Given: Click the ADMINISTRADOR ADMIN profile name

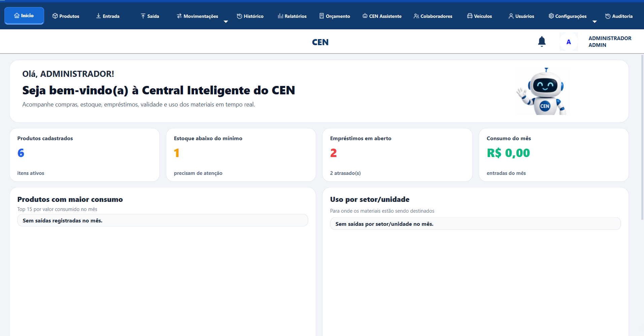Looking at the screenshot, I should (x=610, y=42).
